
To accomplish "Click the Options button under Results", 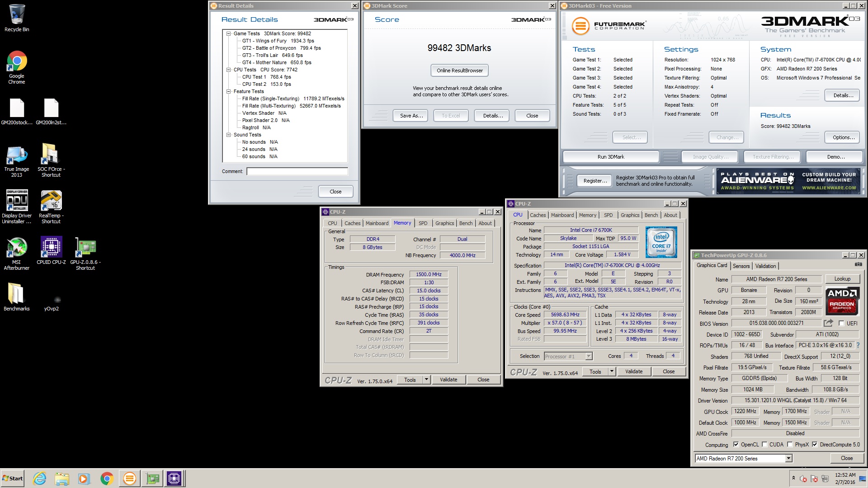I will [843, 137].
